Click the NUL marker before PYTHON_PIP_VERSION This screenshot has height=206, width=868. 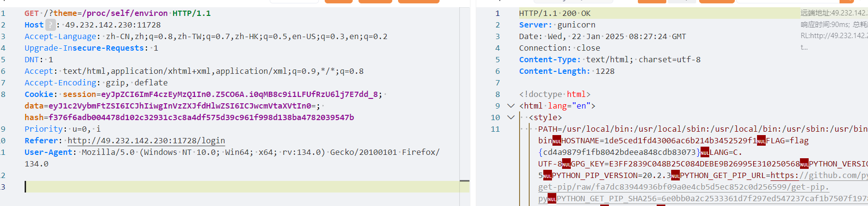(547, 176)
